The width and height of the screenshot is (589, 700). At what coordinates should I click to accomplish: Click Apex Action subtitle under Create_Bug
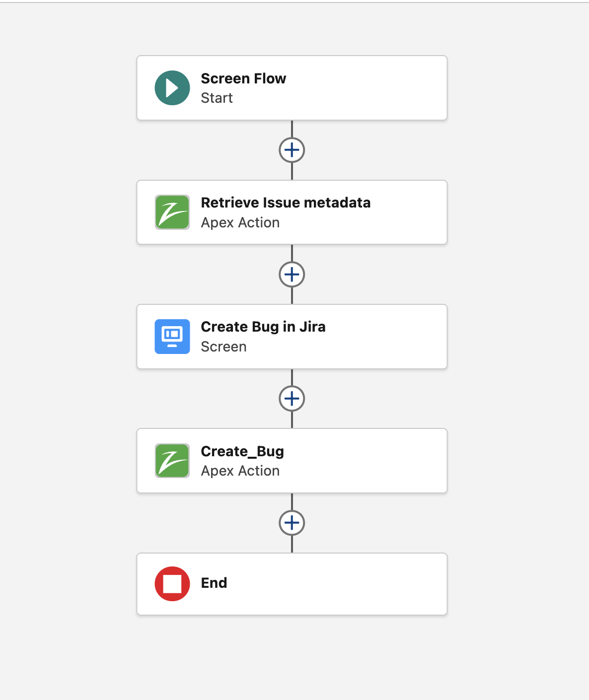tap(240, 471)
